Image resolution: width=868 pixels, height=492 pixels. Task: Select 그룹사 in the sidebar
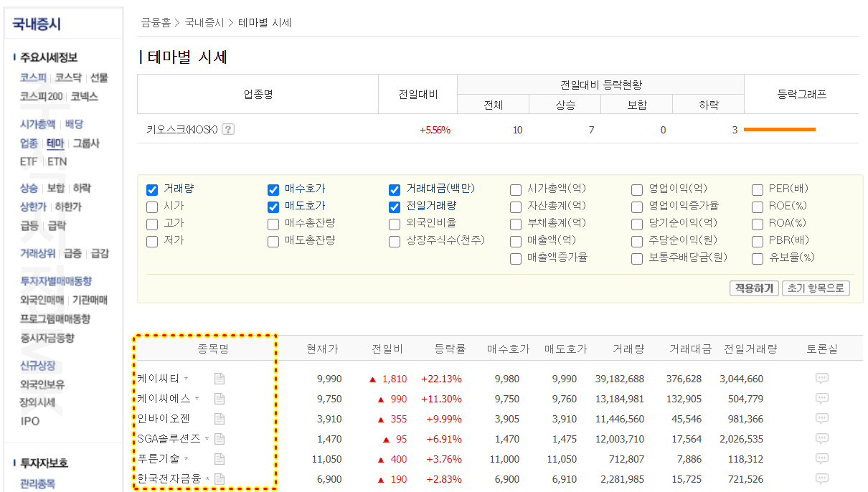[86, 143]
